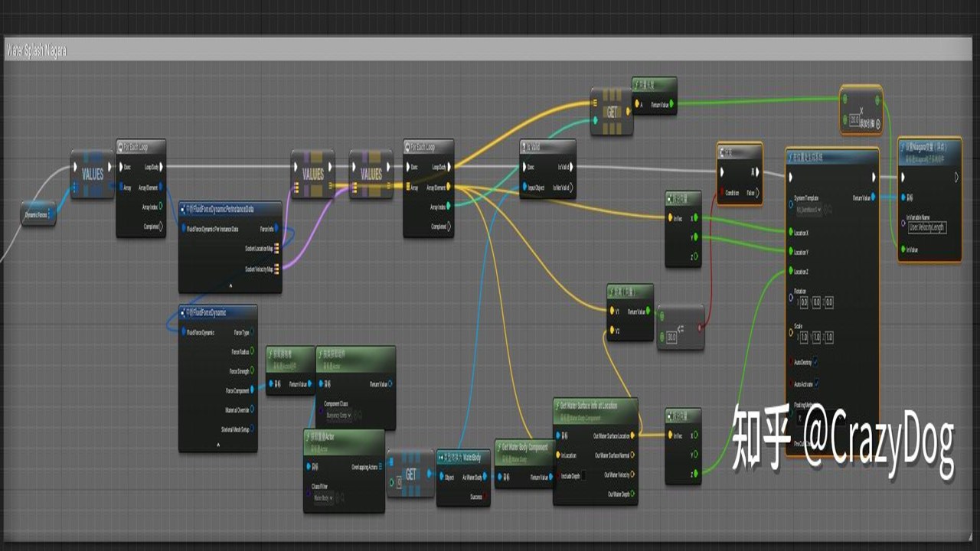Open the Class Filter Water Body dropdown
Screen dimensions: 980x551
coord(325,497)
